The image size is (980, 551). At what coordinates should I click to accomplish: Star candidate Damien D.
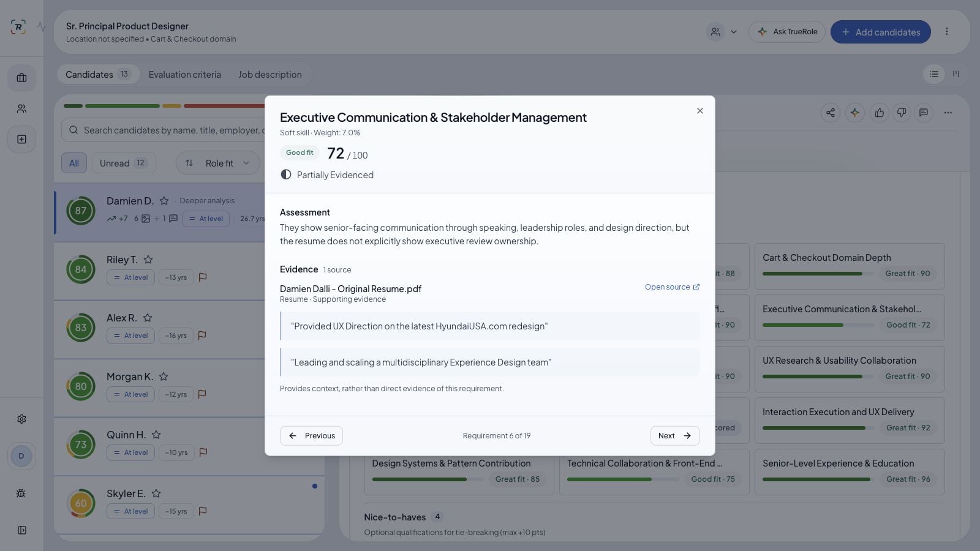164,201
